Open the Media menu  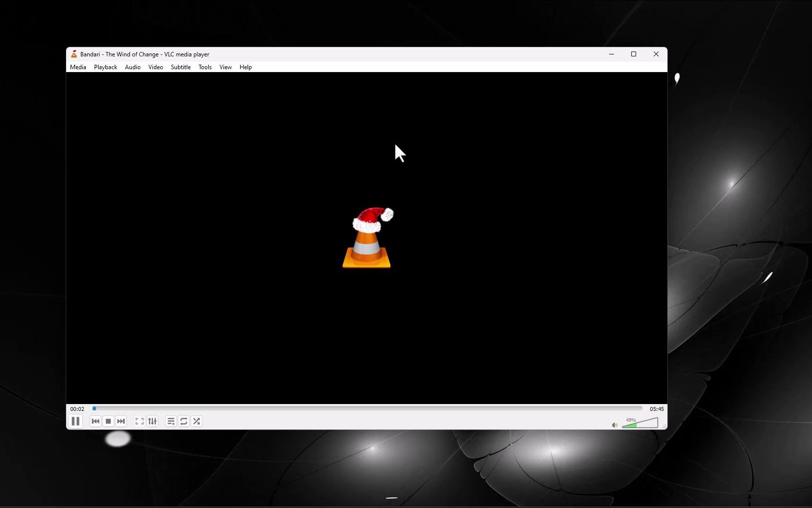click(78, 67)
